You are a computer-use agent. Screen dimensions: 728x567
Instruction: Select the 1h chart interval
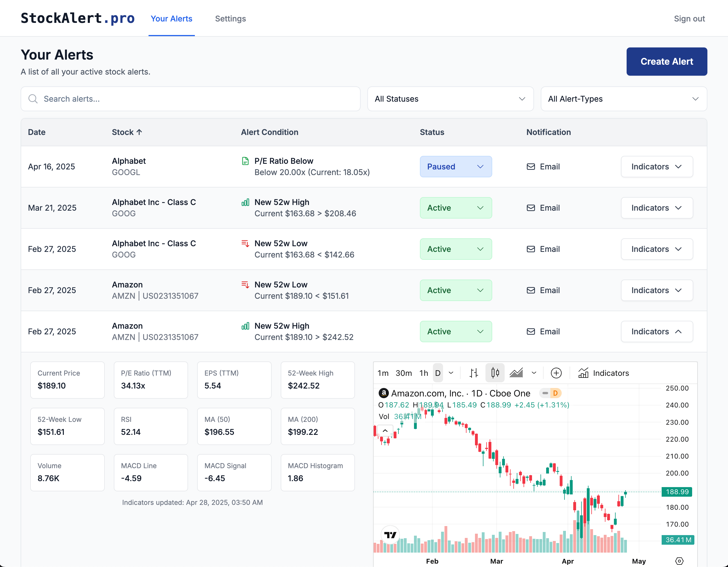coord(424,373)
